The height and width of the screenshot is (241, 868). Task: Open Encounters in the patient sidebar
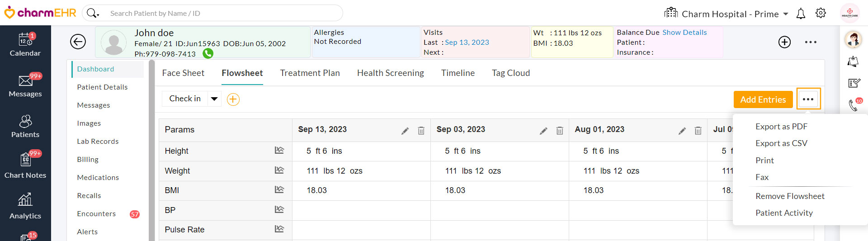tap(96, 213)
